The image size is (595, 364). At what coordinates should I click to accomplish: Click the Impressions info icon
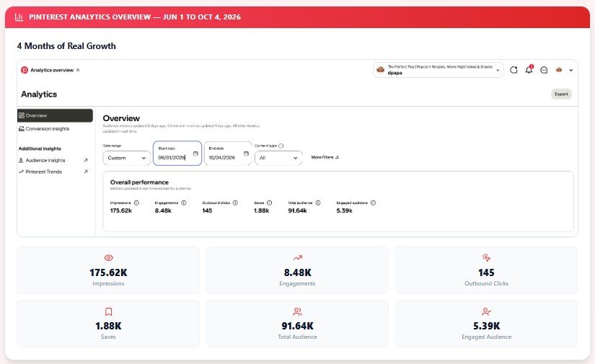136,203
